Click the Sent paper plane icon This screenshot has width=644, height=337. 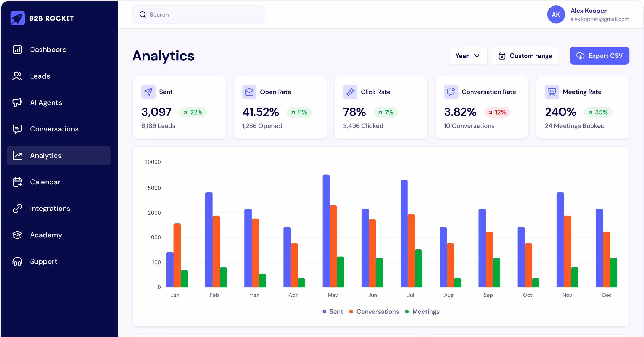(x=148, y=92)
